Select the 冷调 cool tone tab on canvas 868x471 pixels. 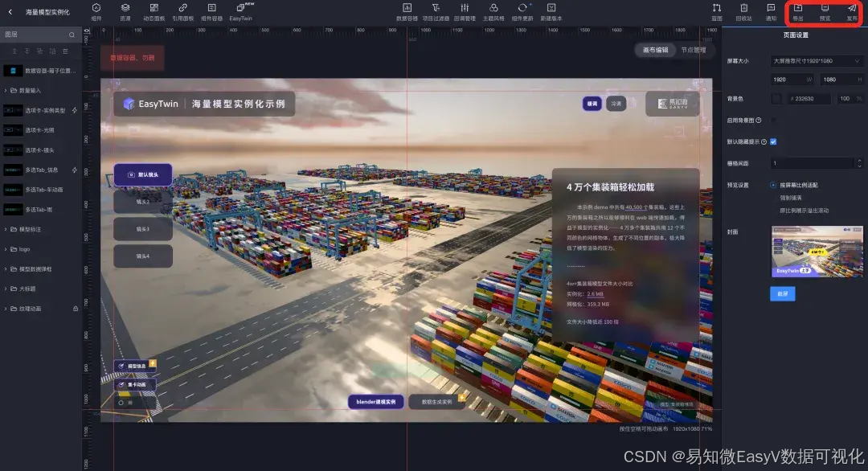coord(616,104)
